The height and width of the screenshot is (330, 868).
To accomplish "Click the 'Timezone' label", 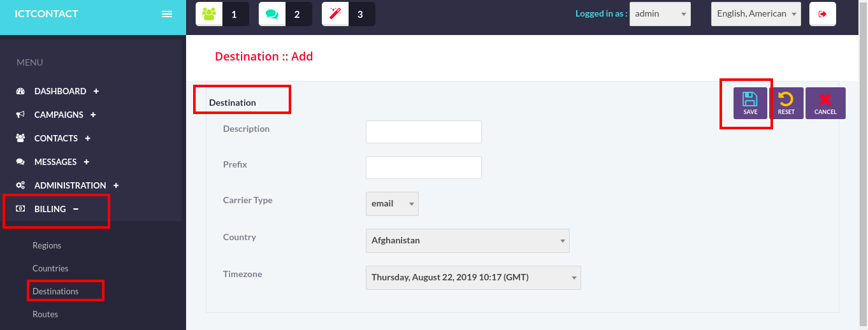I will 242,274.
